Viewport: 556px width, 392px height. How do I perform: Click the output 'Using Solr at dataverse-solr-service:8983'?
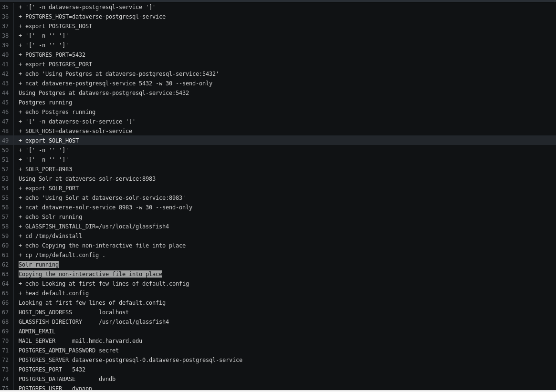click(87, 179)
